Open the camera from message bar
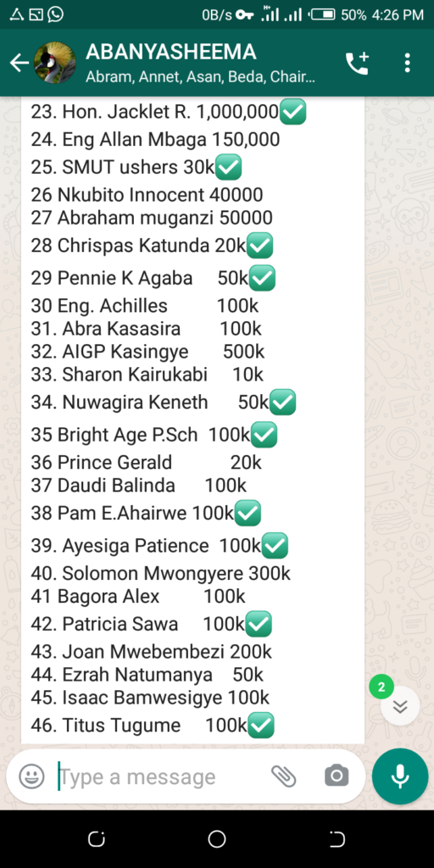This screenshot has height=868, width=434. click(x=337, y=776)
